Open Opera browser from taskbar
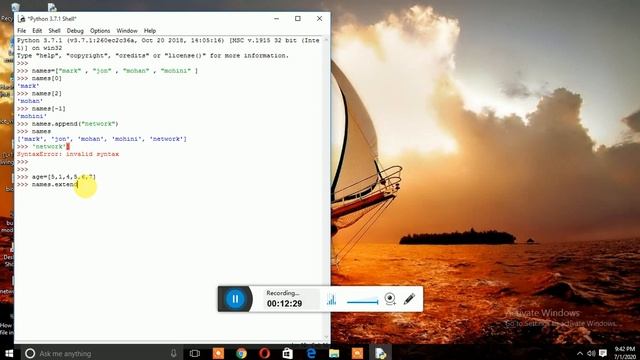This screenshot has height=360, width=640. pos(264,353)
